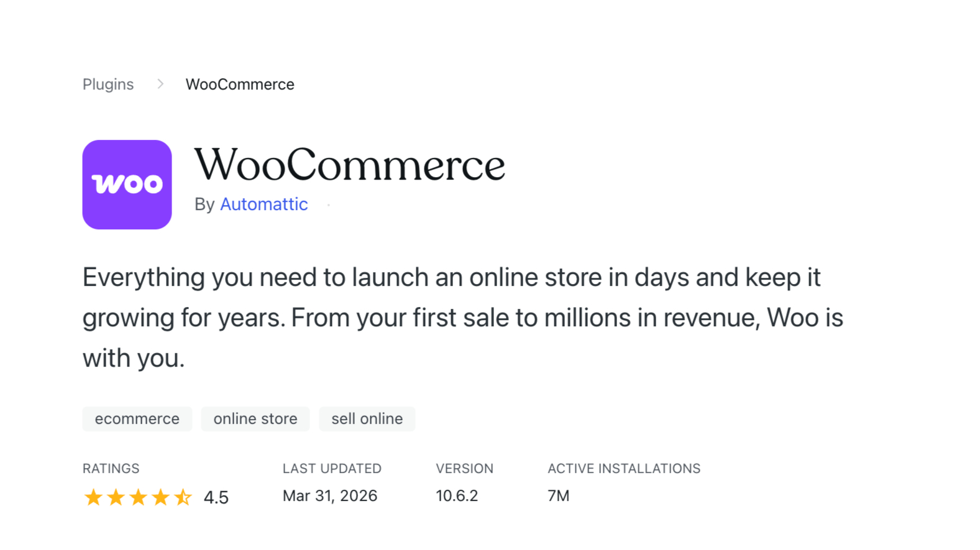Click the first rating star
Image resolution: width=980 pixels, height=550 pixels.
pos(93,497)
